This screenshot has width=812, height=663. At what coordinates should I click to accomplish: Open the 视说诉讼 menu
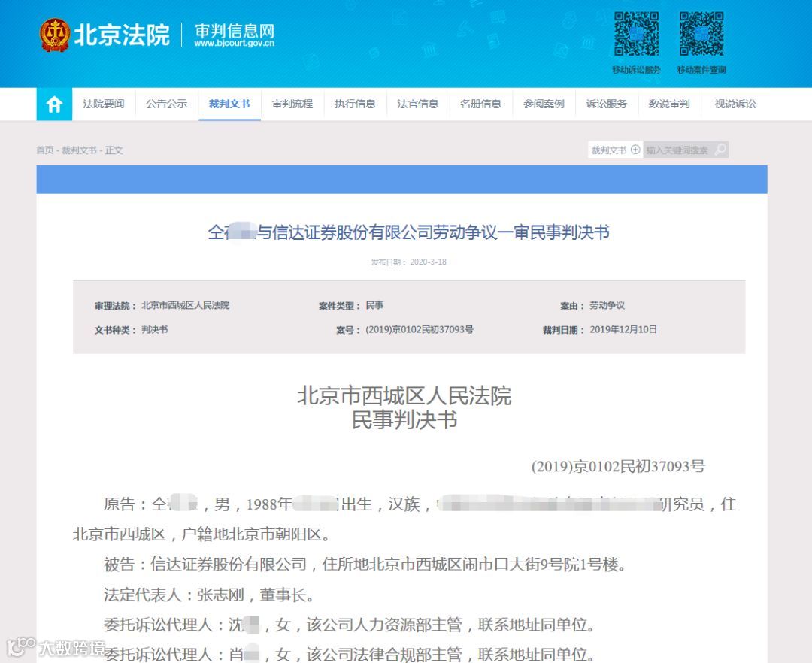tap(735, 104)
